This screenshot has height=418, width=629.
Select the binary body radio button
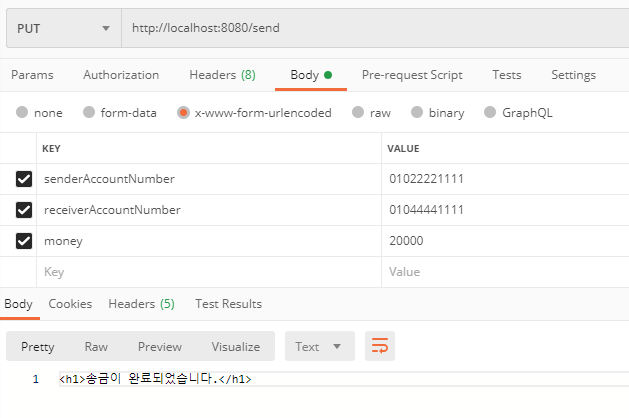[x=417, y=112]
